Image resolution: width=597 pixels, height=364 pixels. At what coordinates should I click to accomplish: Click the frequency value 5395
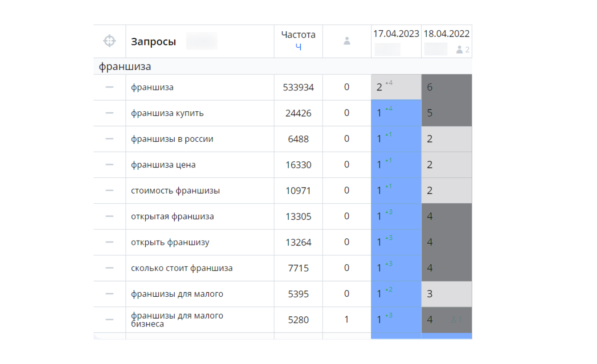tap(298, 294)
